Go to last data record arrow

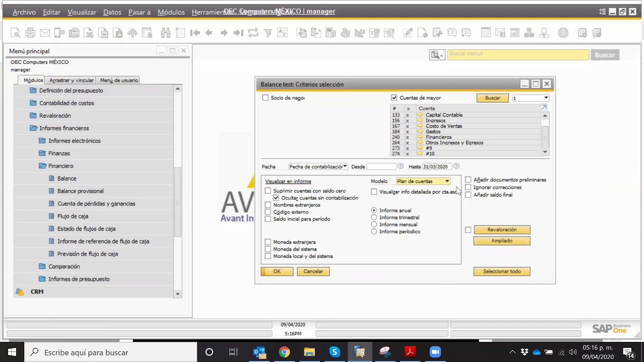[x=238, y=33]
